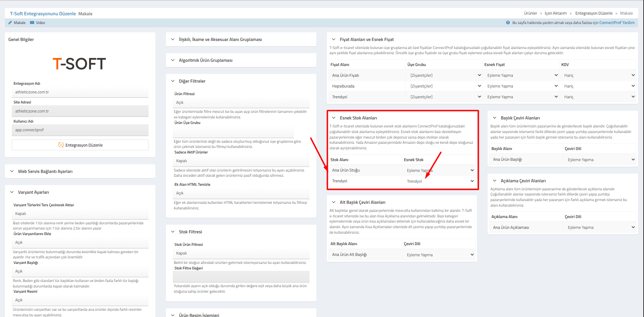
Task: Click the pencil icon beside Makale
Action: click(10, 23)
